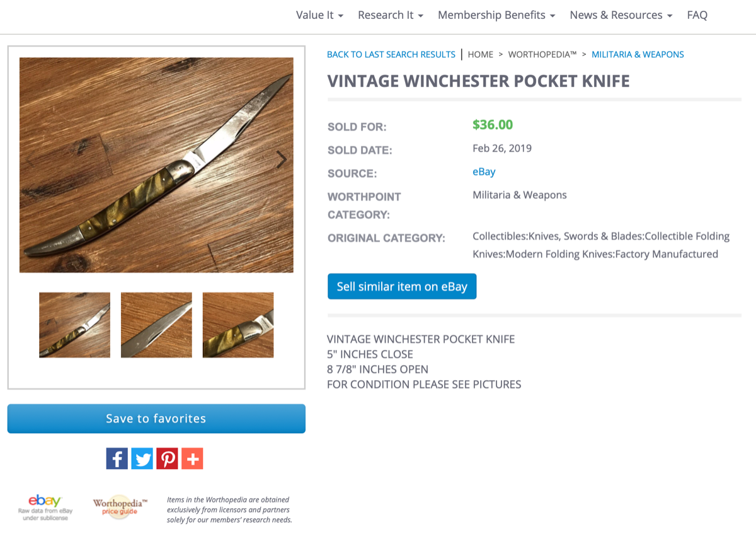756x539 pixels.
Task: Open the Membership Benefits dropdown
Action: [496, 15]
